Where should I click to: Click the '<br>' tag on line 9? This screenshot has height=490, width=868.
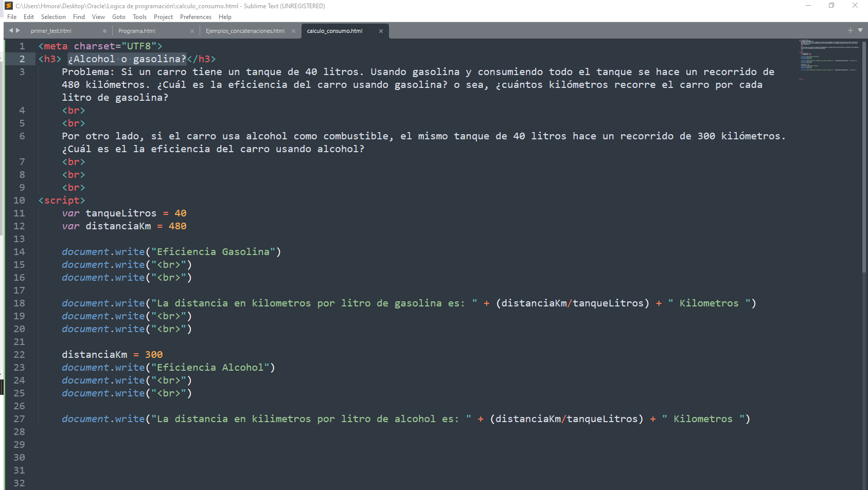coord(74,187)
